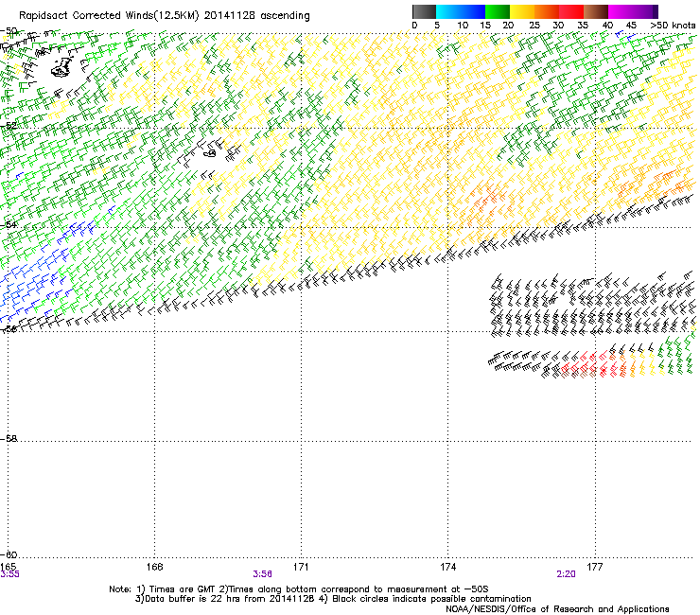Image resolution: width=700 pixels, height=615 pixels.
Task: Click the latitude label -58
Action: click(9, 439)
